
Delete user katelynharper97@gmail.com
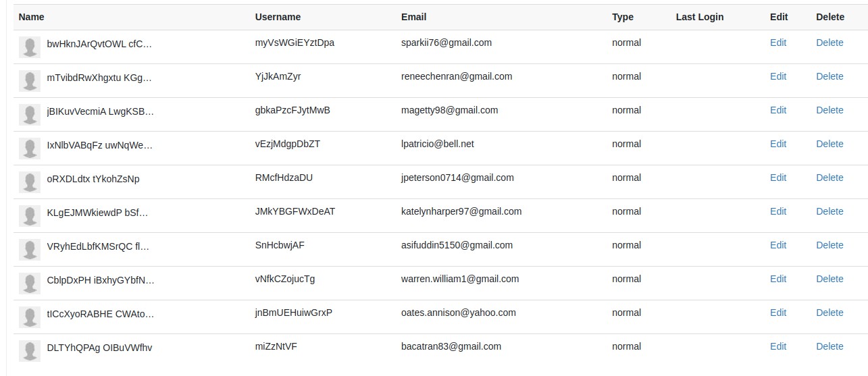click(829, 211)
